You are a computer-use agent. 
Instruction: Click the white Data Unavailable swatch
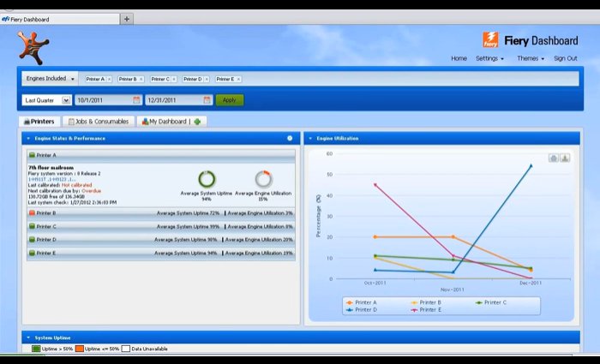click(126, 349)
